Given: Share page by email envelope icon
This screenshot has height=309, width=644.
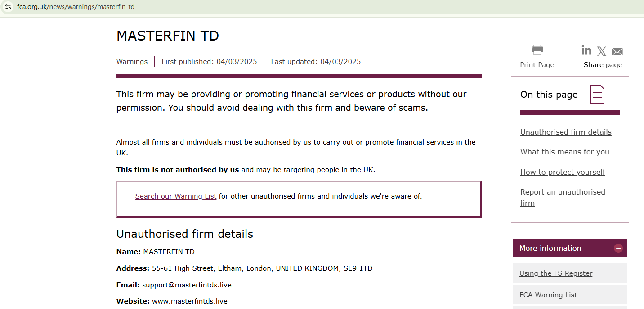Looking at the screenshot, I should point(617,51).
